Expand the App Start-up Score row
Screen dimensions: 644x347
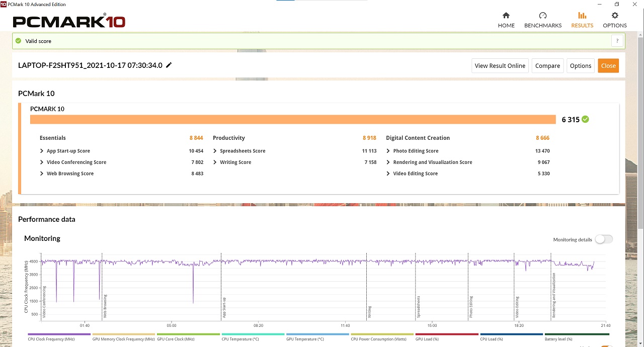42,151
